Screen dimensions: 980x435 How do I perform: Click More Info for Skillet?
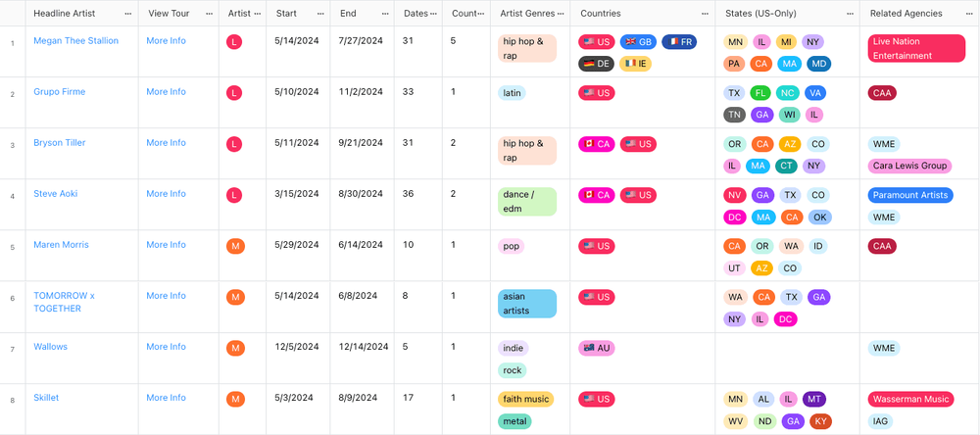click(167, 398)
